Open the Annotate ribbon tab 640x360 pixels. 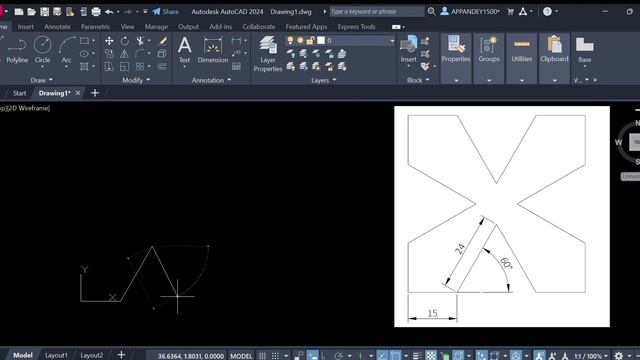click(57, 27)
